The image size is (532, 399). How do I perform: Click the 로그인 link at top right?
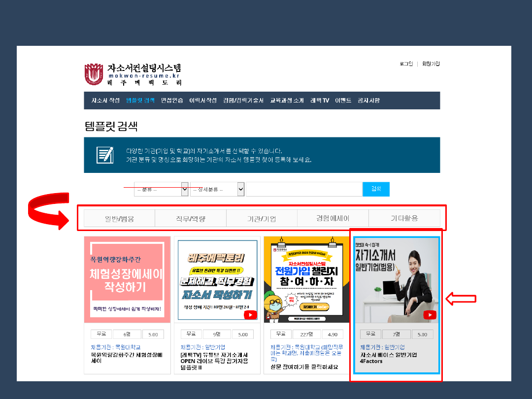[x=406, y=64]
